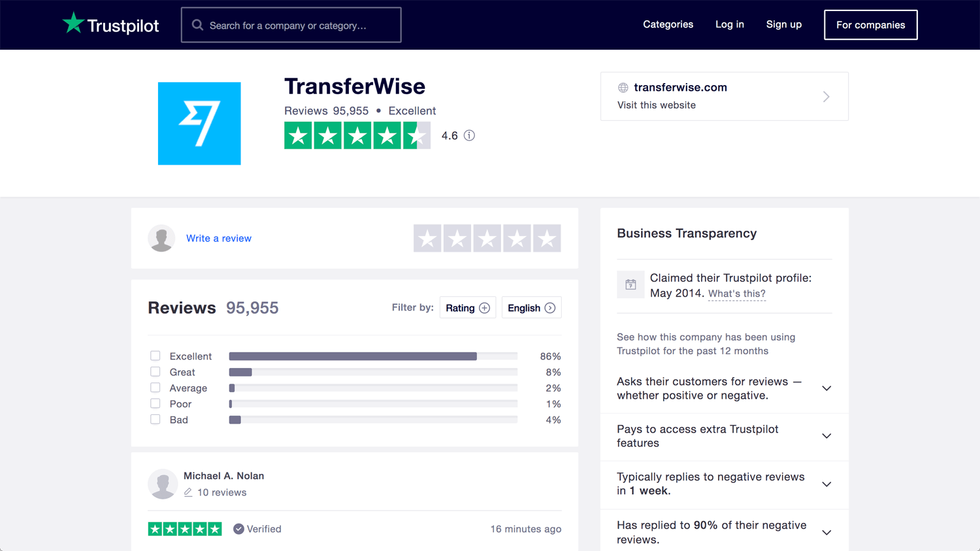This screenshot has width=980, height=551.
Task: Check the Average reviews filter
Action: click(x=155, y=388)
